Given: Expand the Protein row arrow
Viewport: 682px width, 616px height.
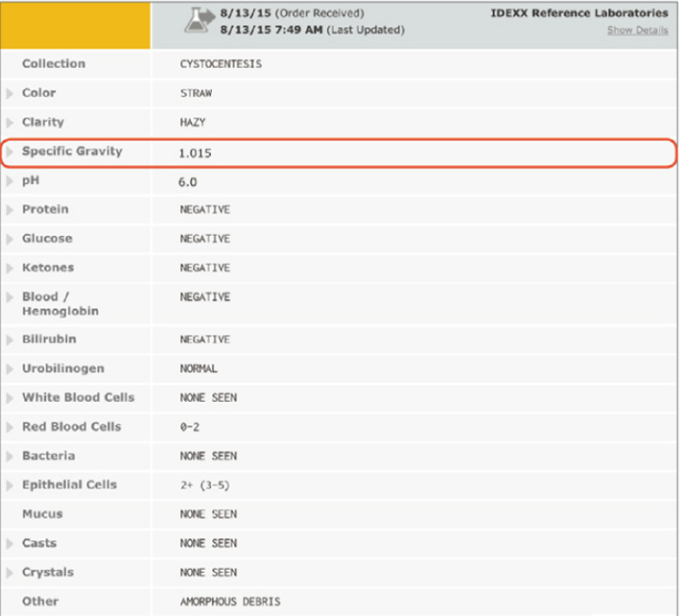Looking at the screenshot, I should point(10,210).
